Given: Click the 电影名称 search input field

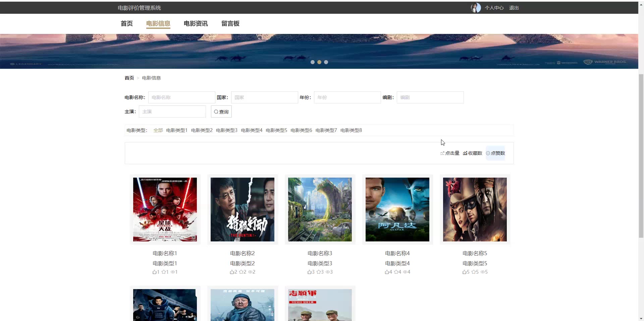Looking at the screenshot, I should click(x=181, y=97).
